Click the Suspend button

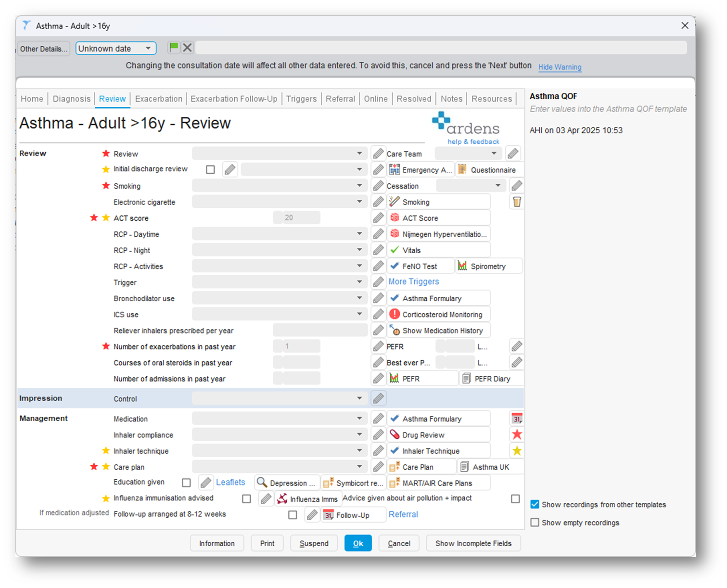pos(314,543)
